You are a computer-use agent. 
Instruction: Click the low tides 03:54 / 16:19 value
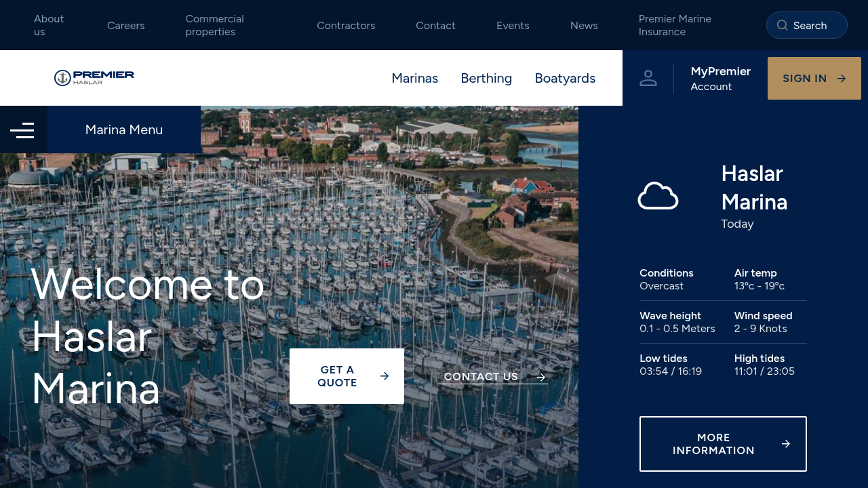[x=671, y=371]
